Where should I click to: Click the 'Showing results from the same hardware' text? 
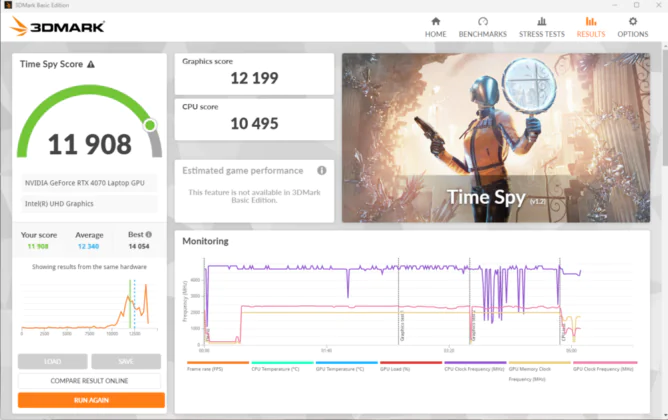(x=89, y=267)
